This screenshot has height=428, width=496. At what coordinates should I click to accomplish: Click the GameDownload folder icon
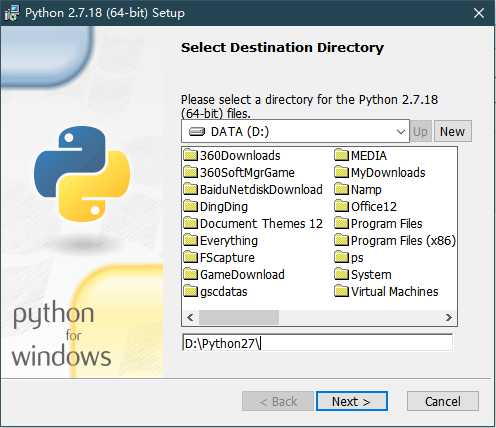[191, 274]
